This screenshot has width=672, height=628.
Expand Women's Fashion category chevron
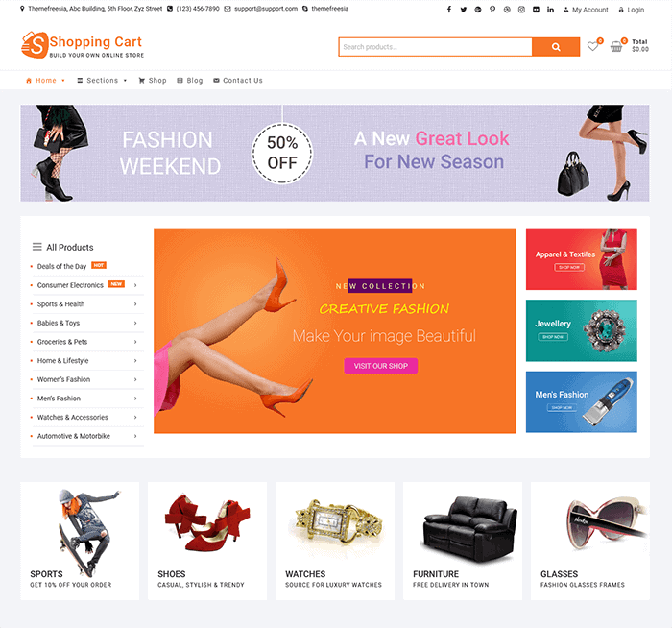(135, 379)
